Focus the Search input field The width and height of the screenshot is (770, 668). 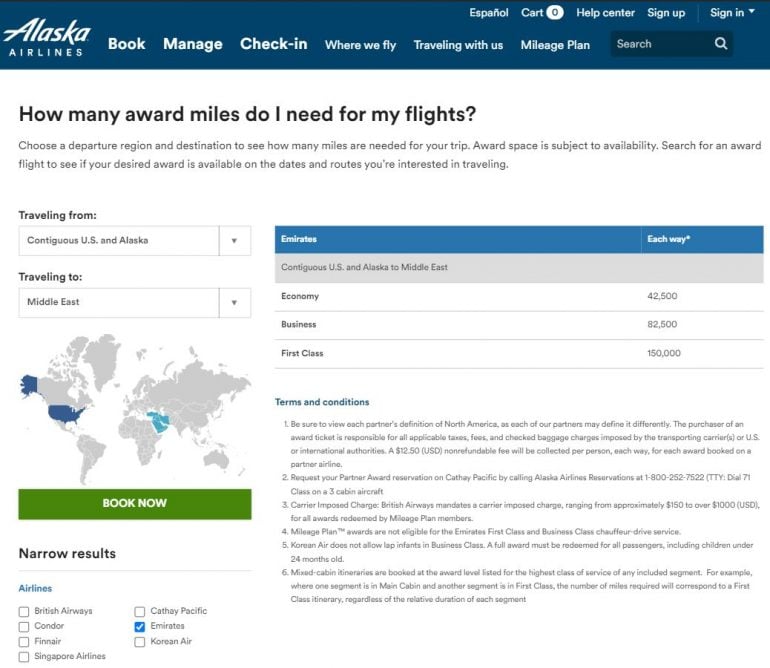click(x=660, y=44)
